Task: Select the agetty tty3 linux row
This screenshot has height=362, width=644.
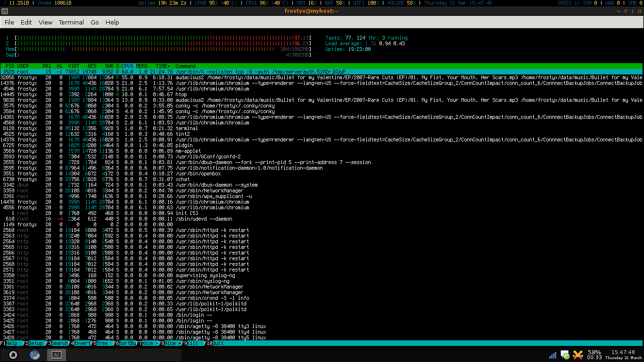Action: pyautogui.click(x=322, y=326)
